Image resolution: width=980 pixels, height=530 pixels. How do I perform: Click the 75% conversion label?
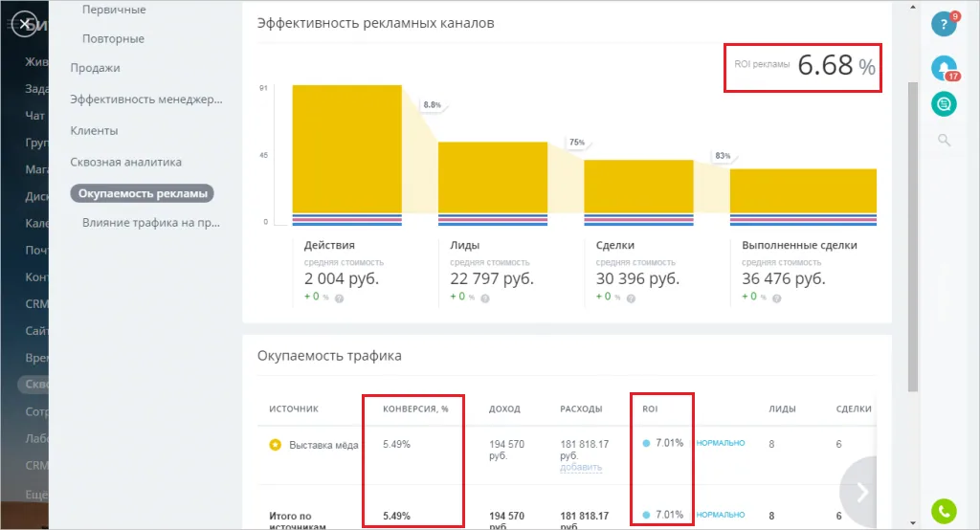tap(577, 143)
